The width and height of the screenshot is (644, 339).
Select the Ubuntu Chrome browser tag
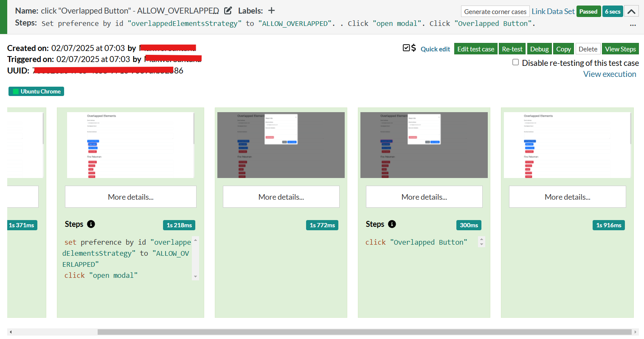[x=36, y=91]
